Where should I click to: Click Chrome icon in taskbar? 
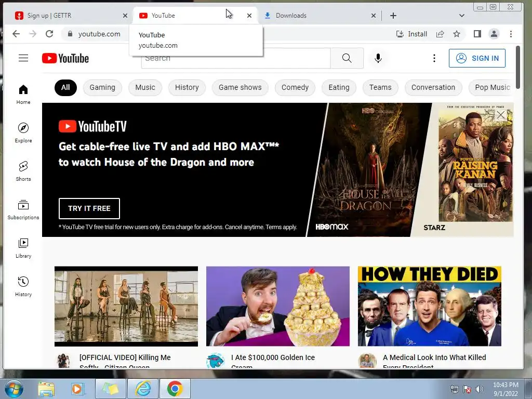coord(175,389)
